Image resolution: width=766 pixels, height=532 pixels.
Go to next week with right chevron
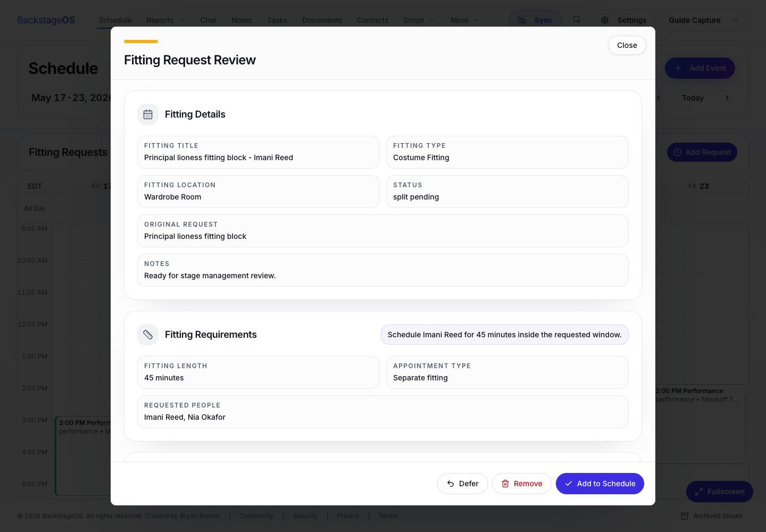727,98
